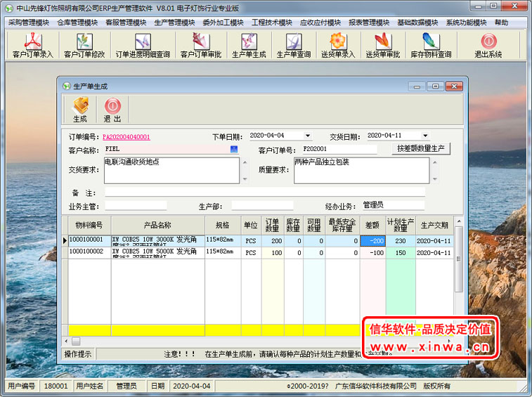Click grid horizontal scrollbar left arrow
This screenshot has height=397, width=532.
pos(66,341)
